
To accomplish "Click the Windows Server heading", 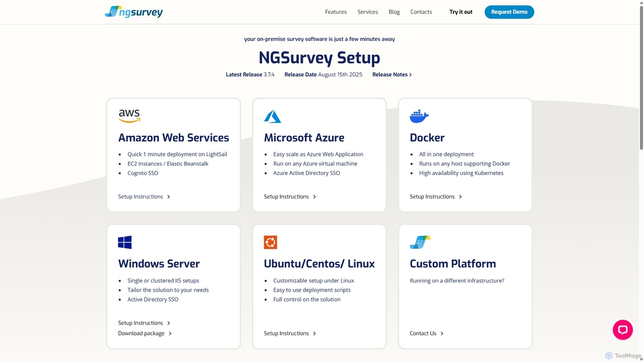I will point(159,264).
